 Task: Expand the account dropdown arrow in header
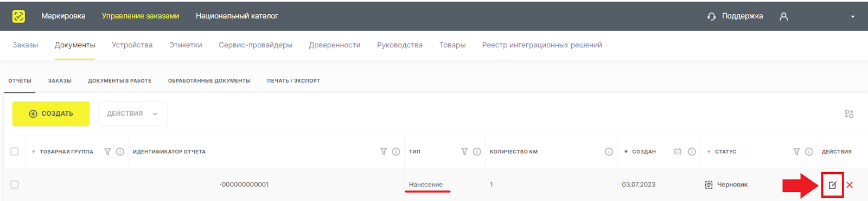pyautogui.click(x=853, y=17)
